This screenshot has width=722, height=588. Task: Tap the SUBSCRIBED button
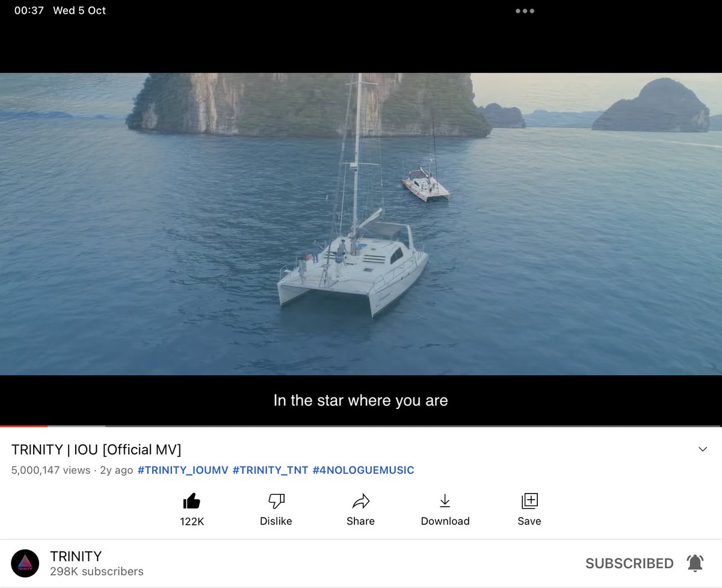[629, 563]
